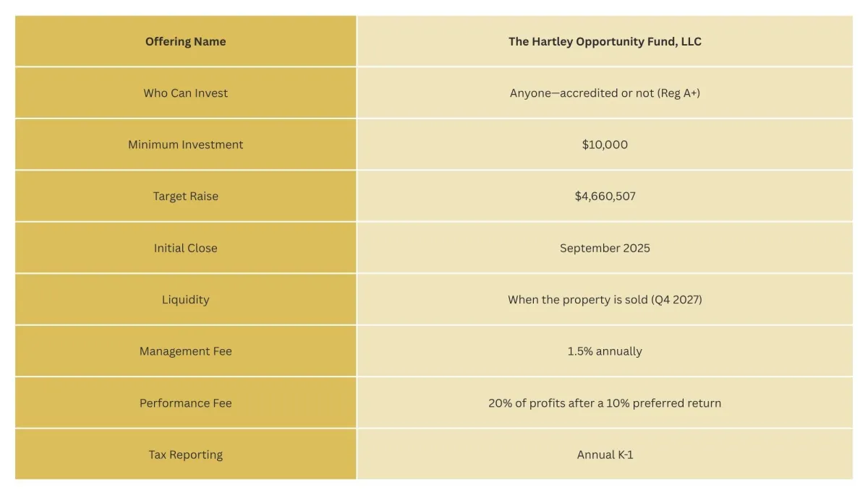This screenshot has height=495, width=868.
Task: Click the Management Fee label
Action: click(x=185, y=351)
